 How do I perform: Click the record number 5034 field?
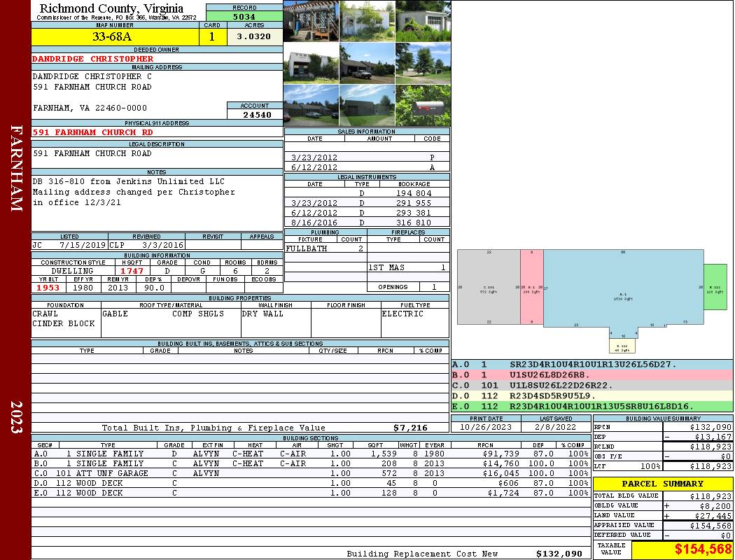[x=244, y=17]
